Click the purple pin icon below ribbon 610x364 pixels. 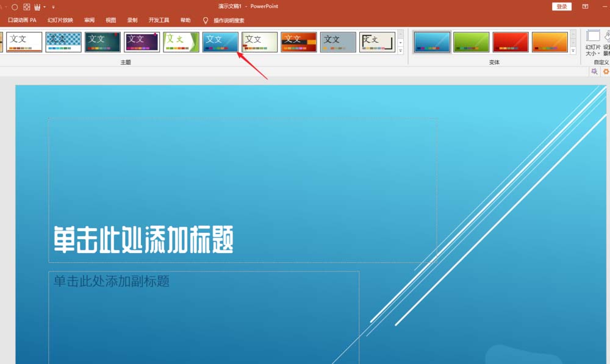[x=594, y=71]
